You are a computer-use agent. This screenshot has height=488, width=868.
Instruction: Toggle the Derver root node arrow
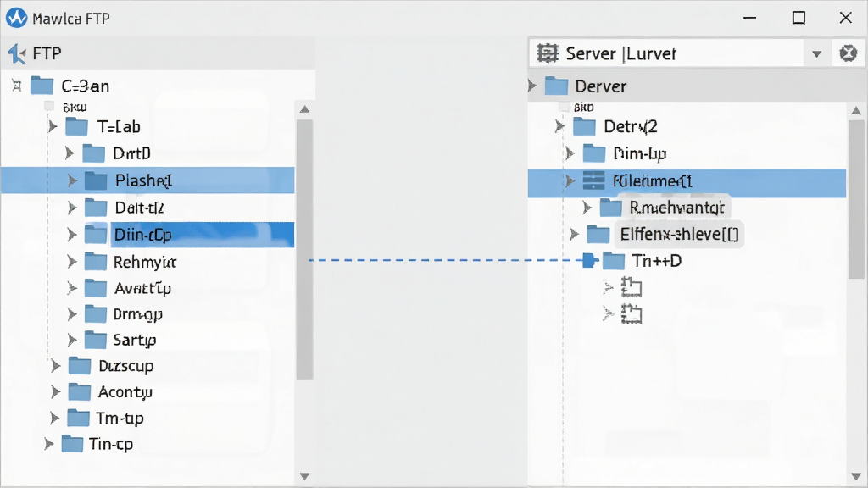532,86
